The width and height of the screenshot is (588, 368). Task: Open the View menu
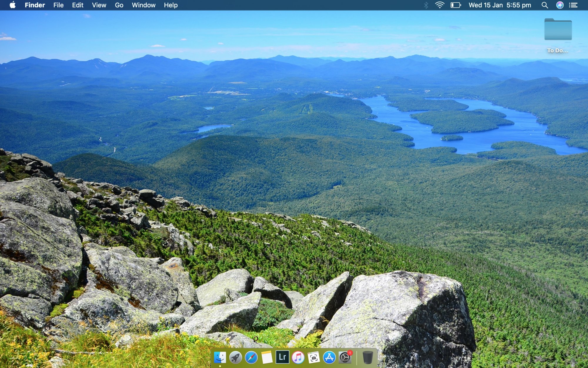click(99, 5)
